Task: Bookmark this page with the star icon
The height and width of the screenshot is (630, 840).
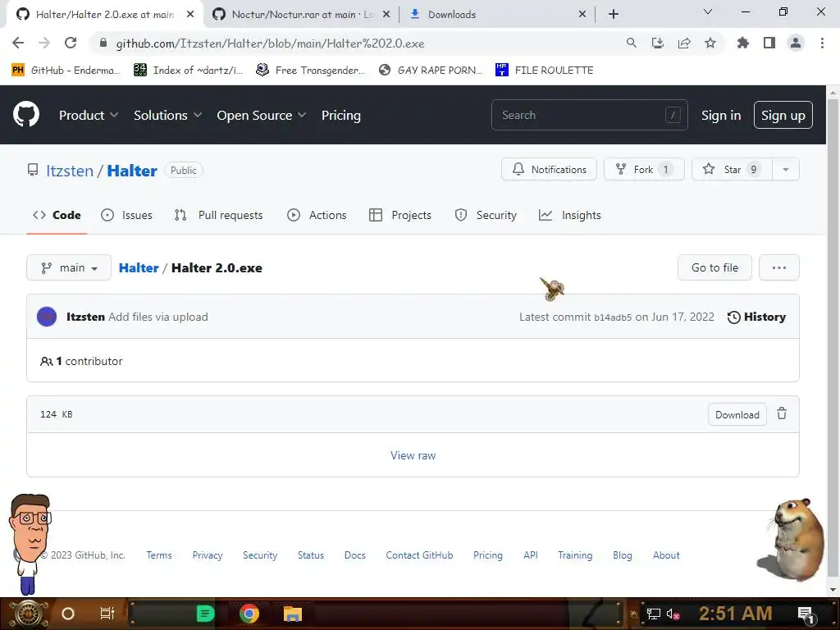Action: click(710, 43)
